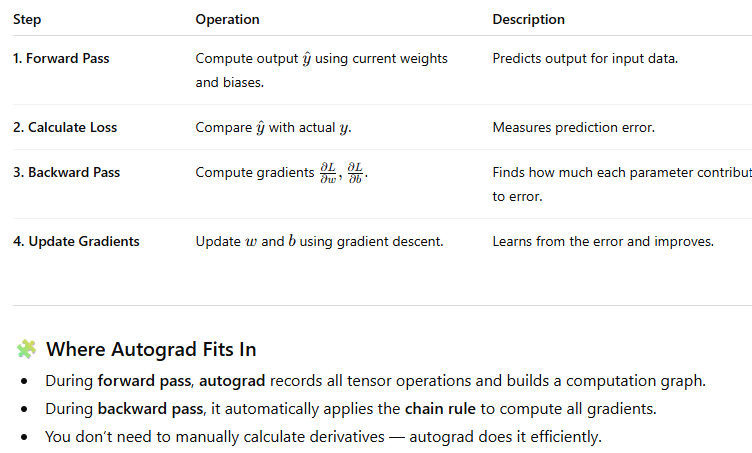Image resolution: width=752 pixels, height=453 pixels.
Task: Click the bold "chain rule" text
Action: (x=436, y=408)
